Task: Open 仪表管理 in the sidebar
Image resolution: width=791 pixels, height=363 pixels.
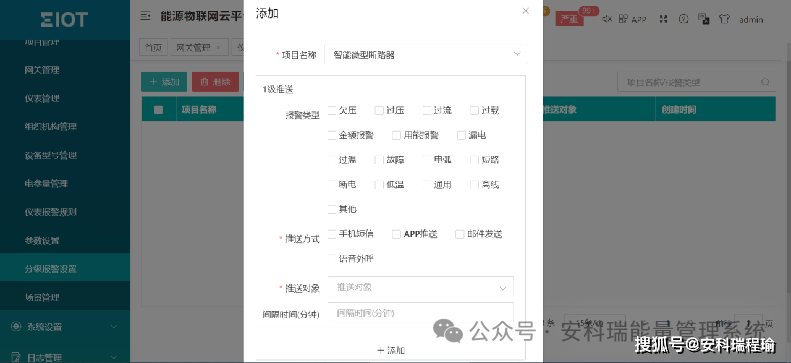Action: point(42,98)
